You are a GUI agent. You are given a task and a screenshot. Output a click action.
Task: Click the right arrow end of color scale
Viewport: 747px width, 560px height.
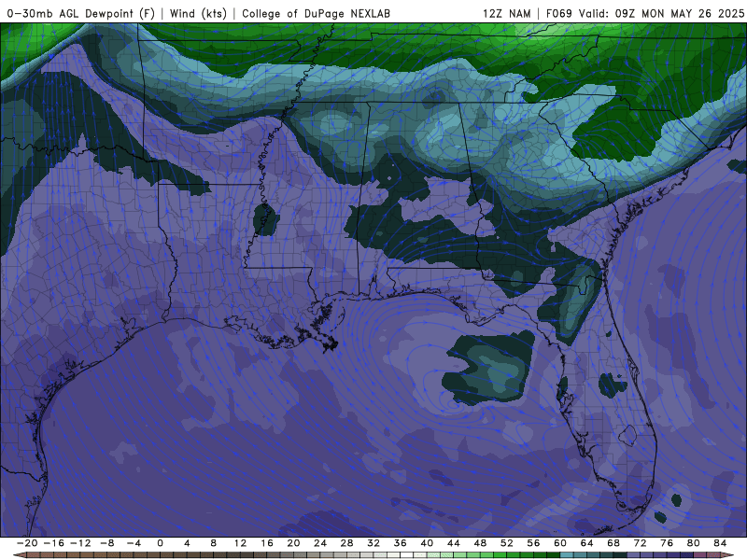point(727,555)
